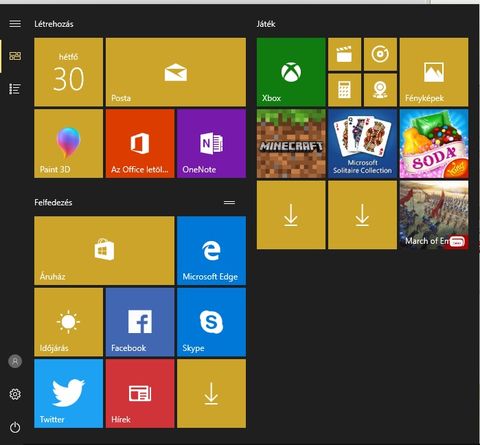Image resolution: width=480 pixels, height=445 pixels.
Task: Open the Időjárás weather tile
Action: (x=68, y=322)
